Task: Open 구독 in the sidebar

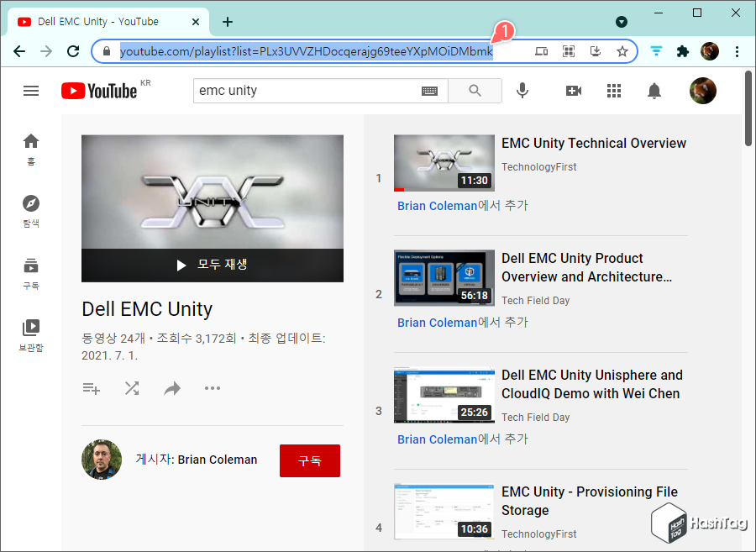Action: [x=31, y=273]
